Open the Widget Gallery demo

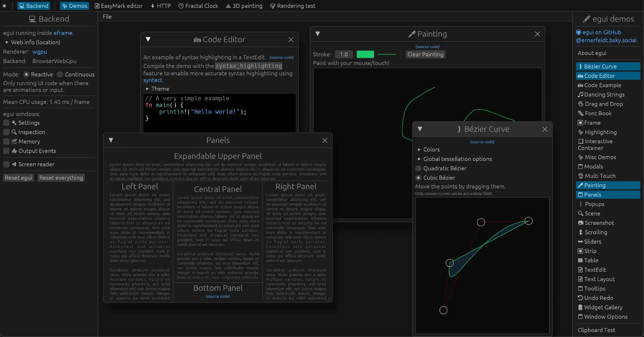(603, 307)
